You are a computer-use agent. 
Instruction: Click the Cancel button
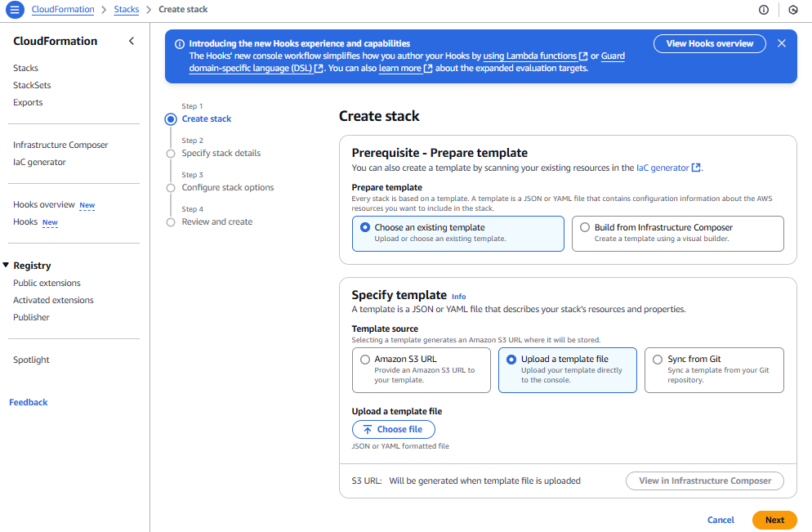[x=721, y=520]
